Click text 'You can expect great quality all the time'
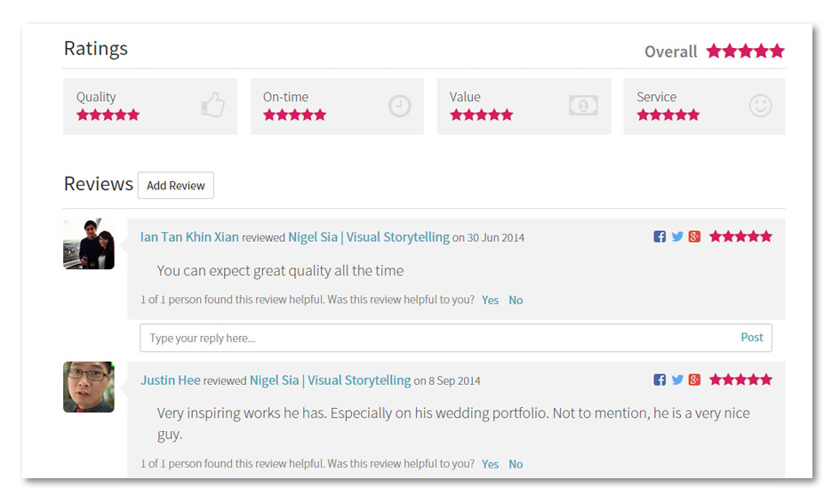This screenshot has width=840, height=504. (280, 271)
